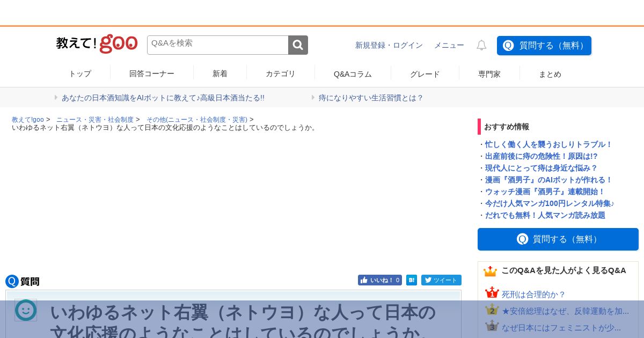644x338 pixels.
Task: Click the 教えて!goo breadcrumb link
Action: click(x=28, y=120)
